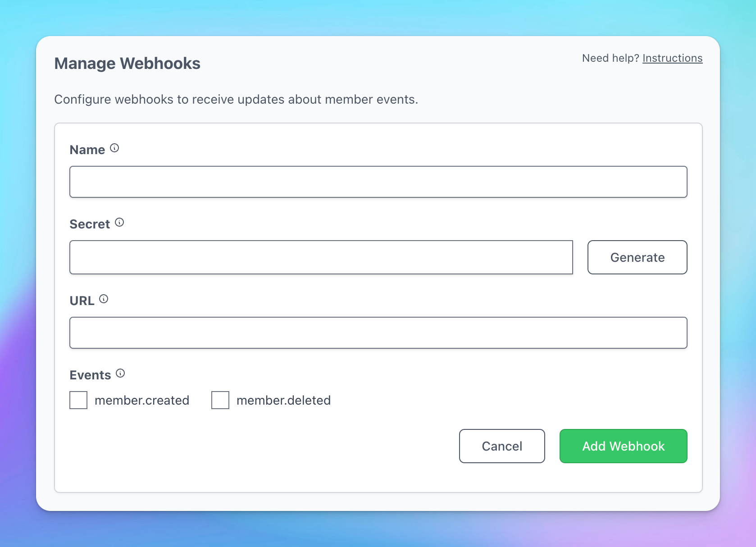This screenshot has width=756, height=547.
Task: Submit with the green Add Webhook button
Action: 623,446
